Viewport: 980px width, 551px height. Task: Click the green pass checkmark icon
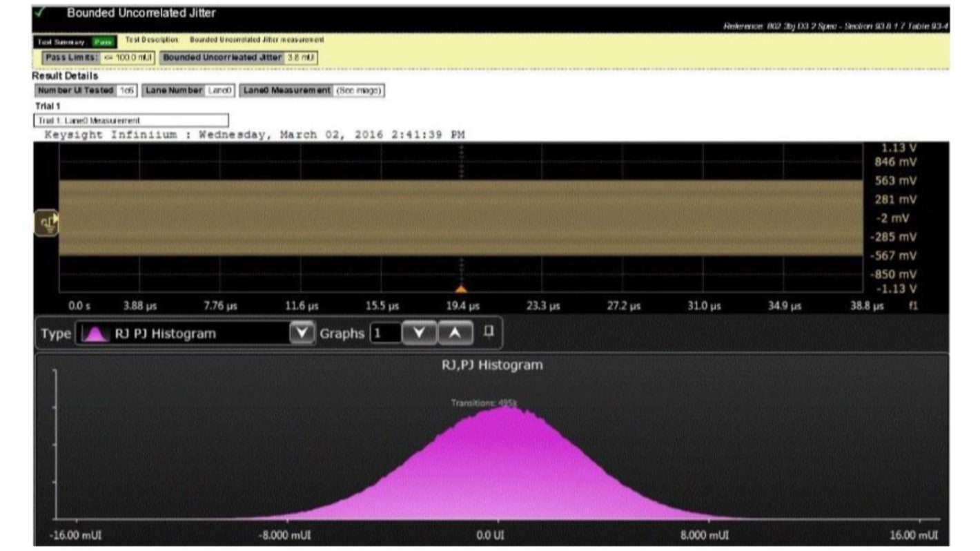(x=39, y=12)
